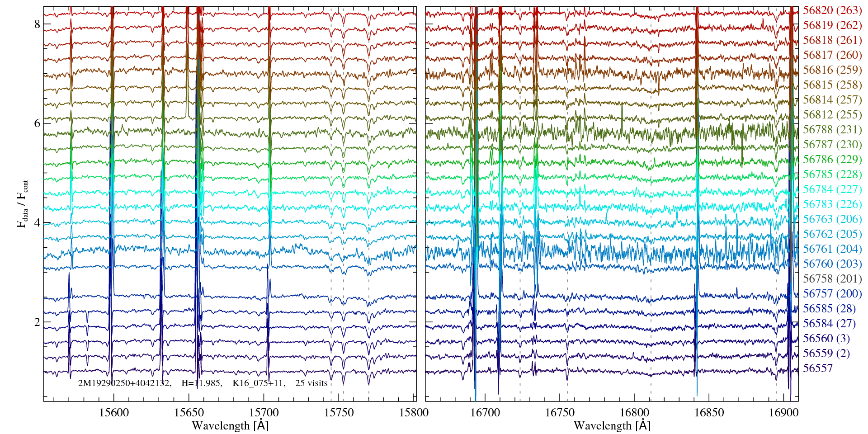Click the 56585 (28) legend entry

point(829,309)
